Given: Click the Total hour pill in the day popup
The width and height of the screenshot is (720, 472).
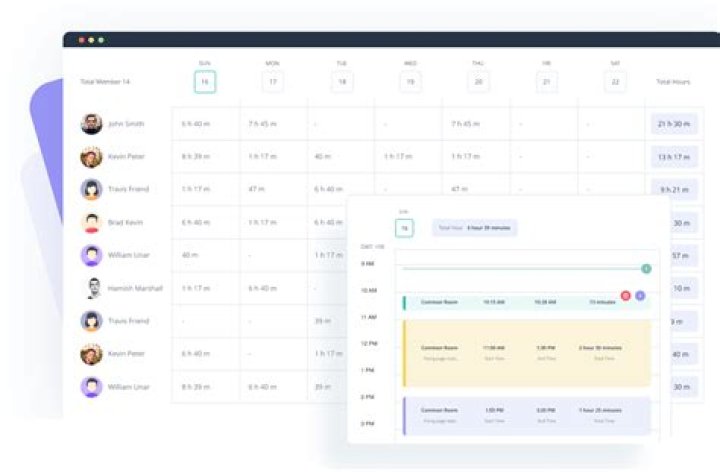Looking at the screenshot, I should point(474,228).
